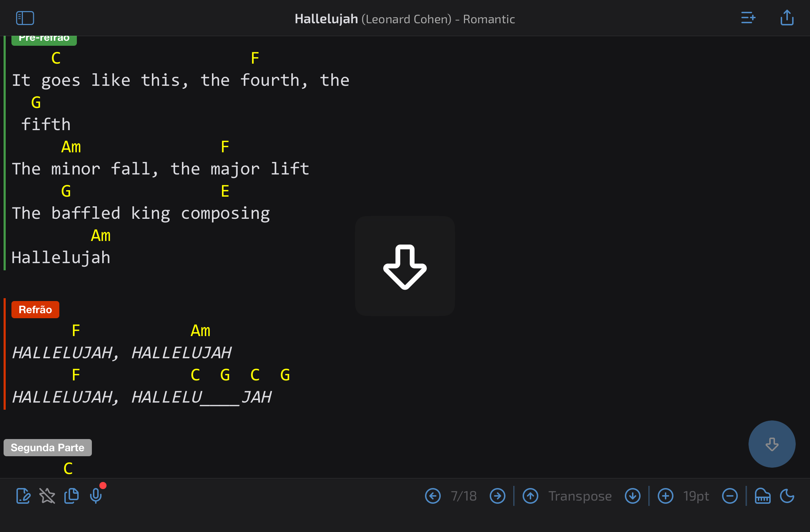The width and height of the screenshot is (810, 532).
Task: Transpose down with the arrow button
Action: pos(632,496)
